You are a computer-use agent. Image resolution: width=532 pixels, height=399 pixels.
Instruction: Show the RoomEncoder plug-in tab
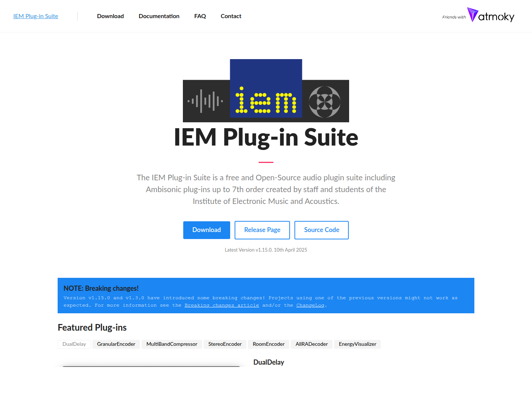269,344
